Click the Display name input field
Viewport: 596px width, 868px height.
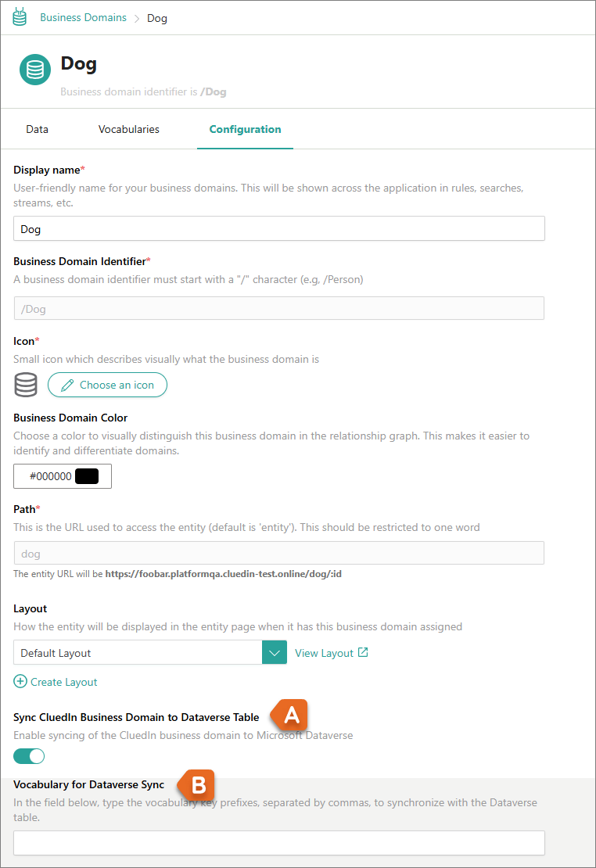[278, 229]
